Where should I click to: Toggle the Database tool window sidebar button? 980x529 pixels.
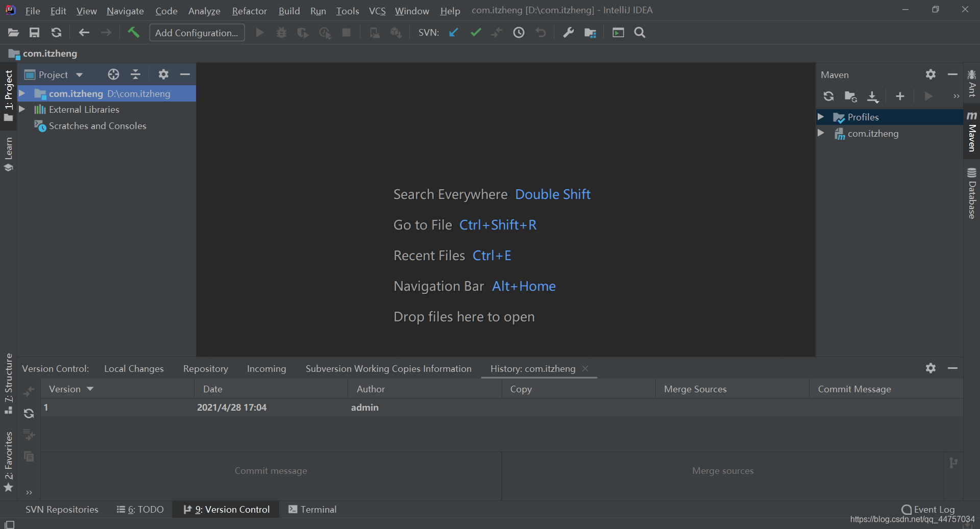(x=972, y=193)
